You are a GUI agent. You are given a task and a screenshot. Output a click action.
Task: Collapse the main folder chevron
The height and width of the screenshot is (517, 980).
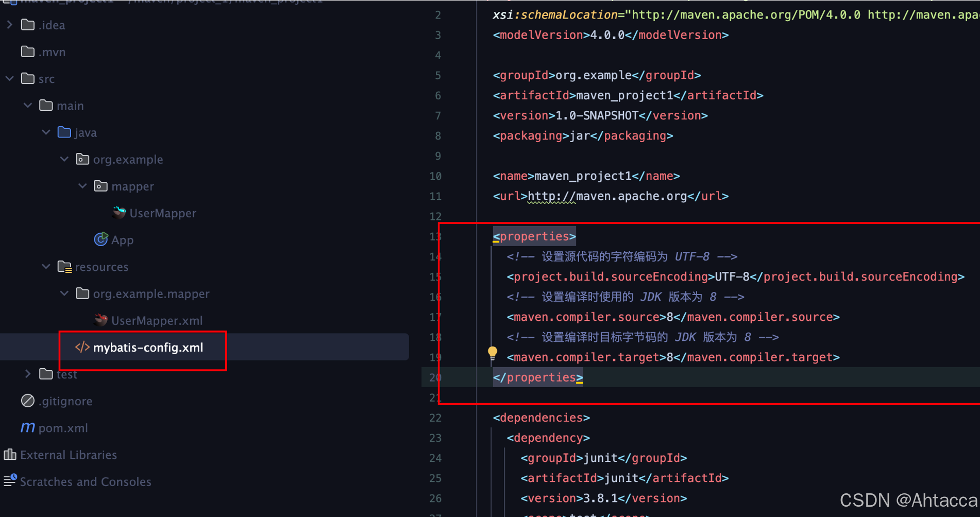28,105
